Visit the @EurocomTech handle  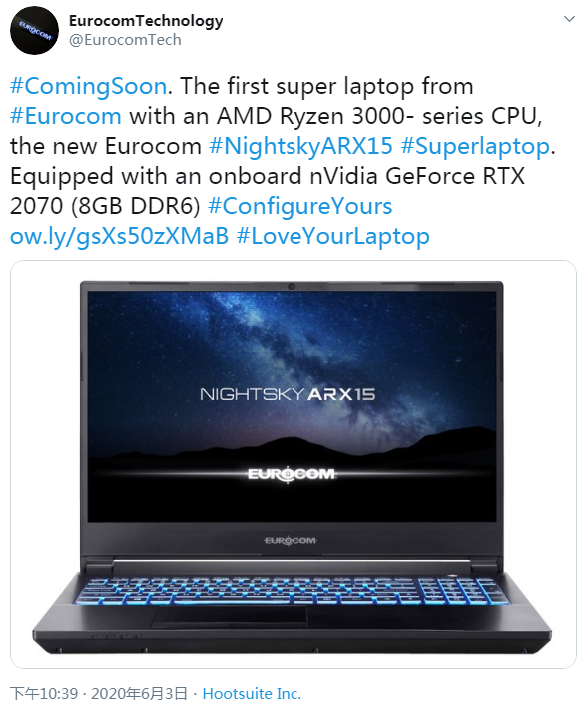tap(125, 40)
